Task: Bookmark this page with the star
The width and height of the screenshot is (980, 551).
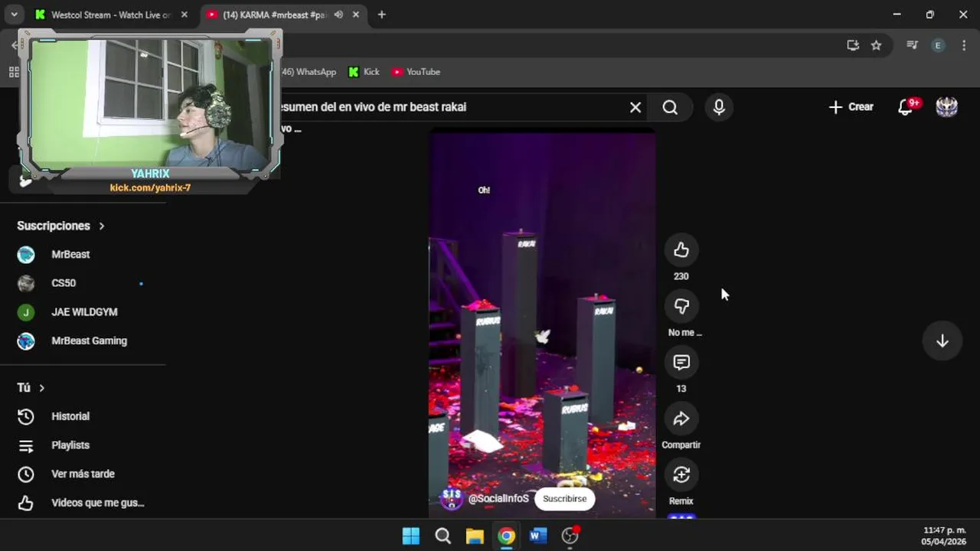Action: tap(876, 45)
